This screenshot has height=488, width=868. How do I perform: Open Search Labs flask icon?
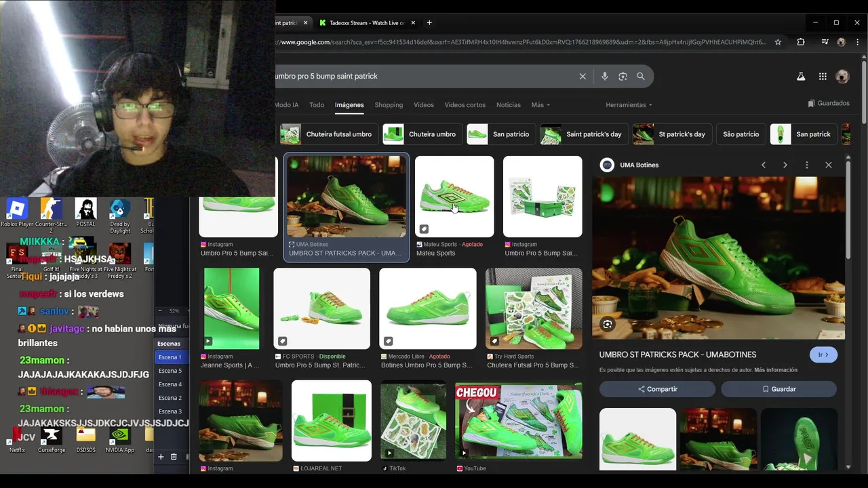coord(801,77)
